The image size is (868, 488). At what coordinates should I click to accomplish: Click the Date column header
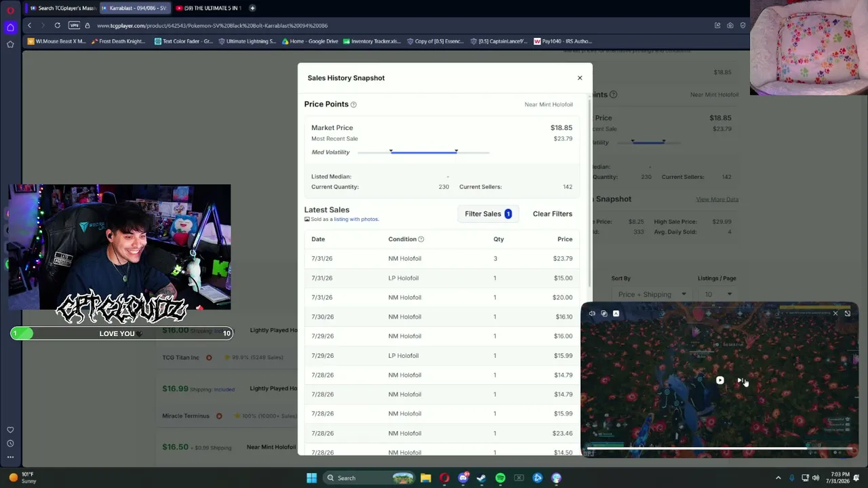coord(318,239)
